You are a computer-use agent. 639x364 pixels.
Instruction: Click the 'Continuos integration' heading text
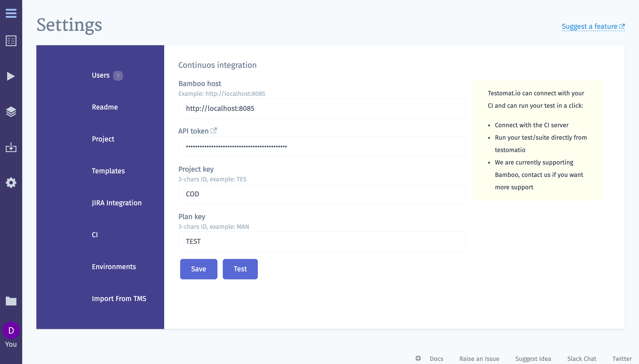(217, 65)
